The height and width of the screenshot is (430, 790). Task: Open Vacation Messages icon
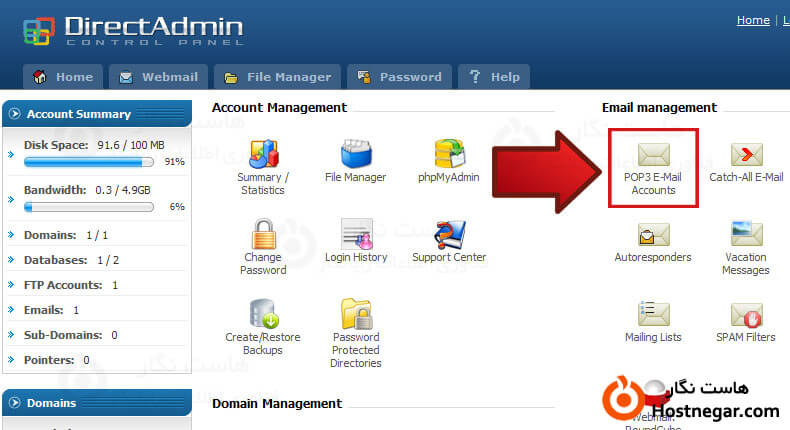click(x=746, y=235)
